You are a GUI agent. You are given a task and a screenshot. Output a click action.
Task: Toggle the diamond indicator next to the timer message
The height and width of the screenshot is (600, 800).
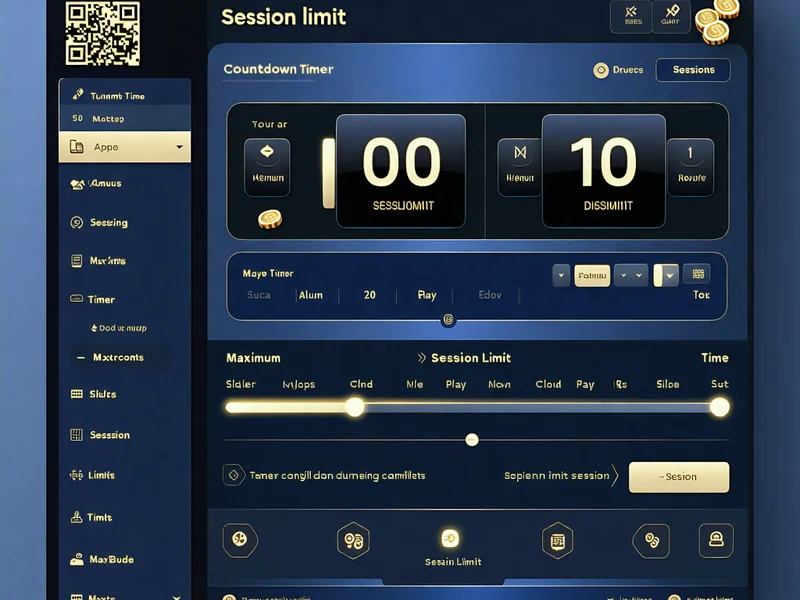coord(232,476)
